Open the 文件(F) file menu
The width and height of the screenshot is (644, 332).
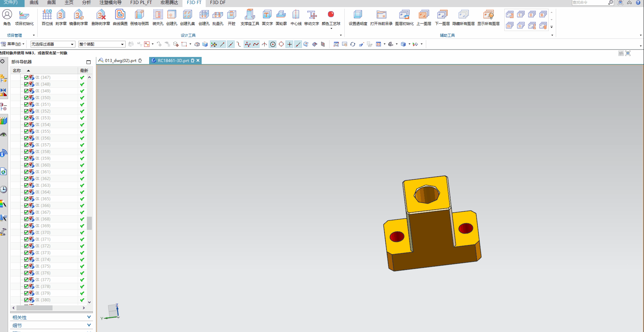pos(11,3)
